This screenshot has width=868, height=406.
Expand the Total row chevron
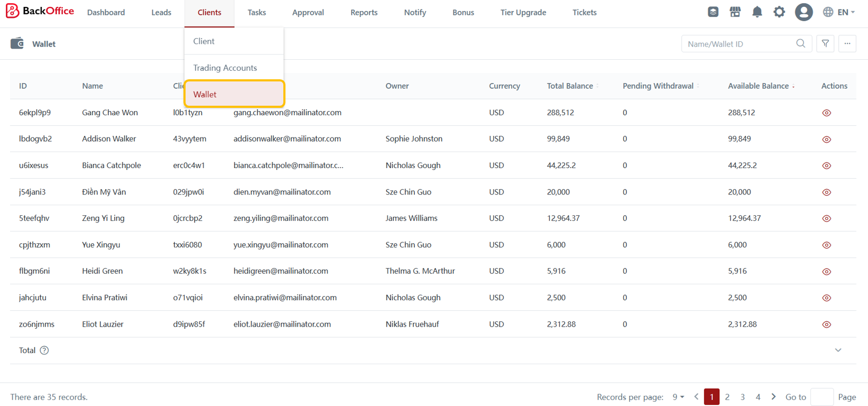[x=838, y=350]
